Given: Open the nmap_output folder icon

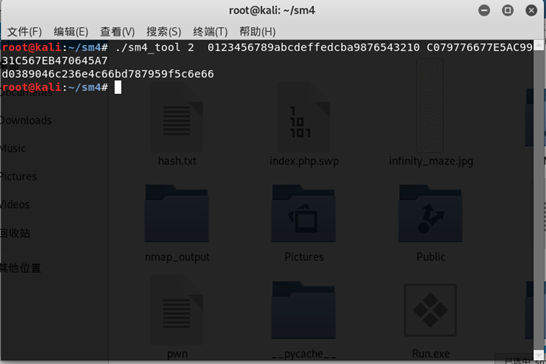Looking at the screenshot, I should pyautogui.click(x=177, y=214).
